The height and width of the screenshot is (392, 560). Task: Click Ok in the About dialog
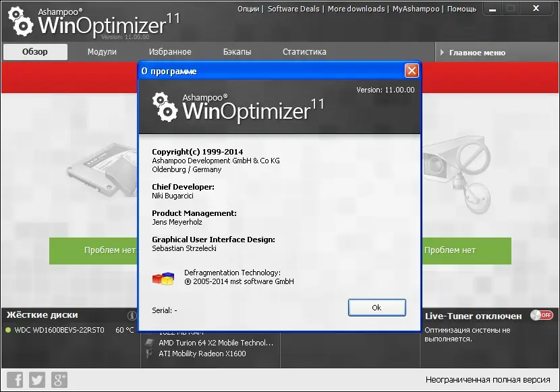(376, 308)
